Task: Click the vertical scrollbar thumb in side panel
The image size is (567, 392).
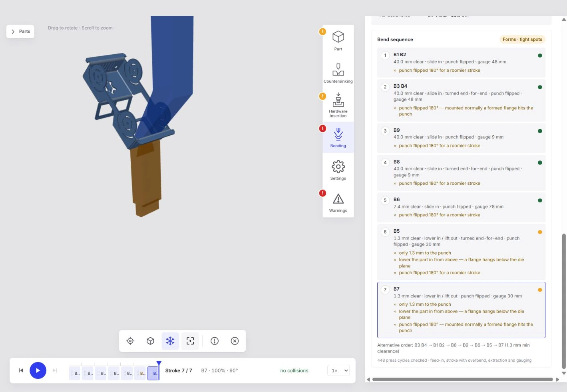Action: (x=564, y=301)
